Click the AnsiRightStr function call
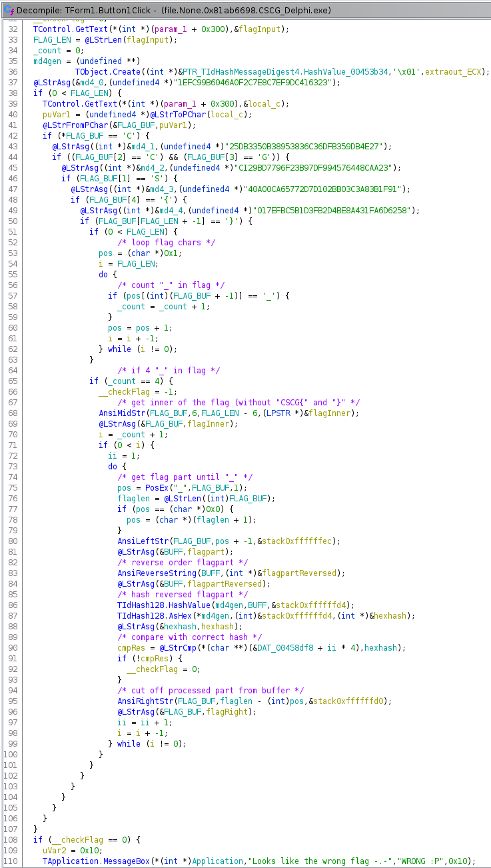 (147, 701)
